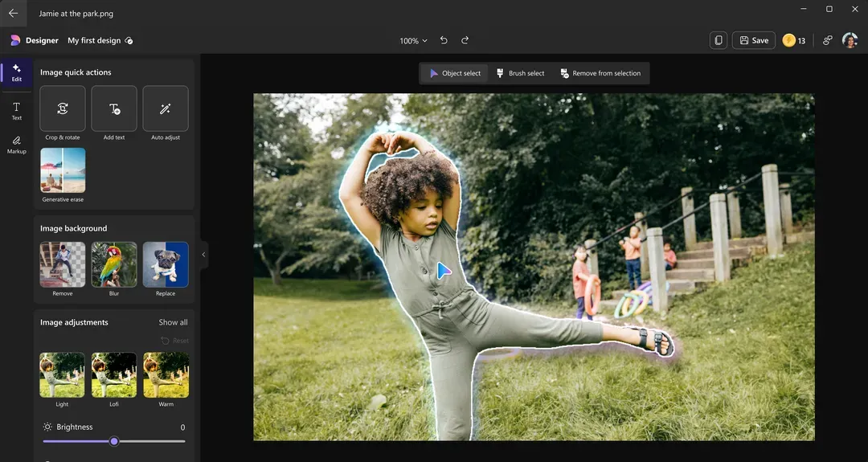The height and width of the screenshot is (462, 868).
Task: Open the 100% zoom dropdown
Action: (x=414, y=40)
